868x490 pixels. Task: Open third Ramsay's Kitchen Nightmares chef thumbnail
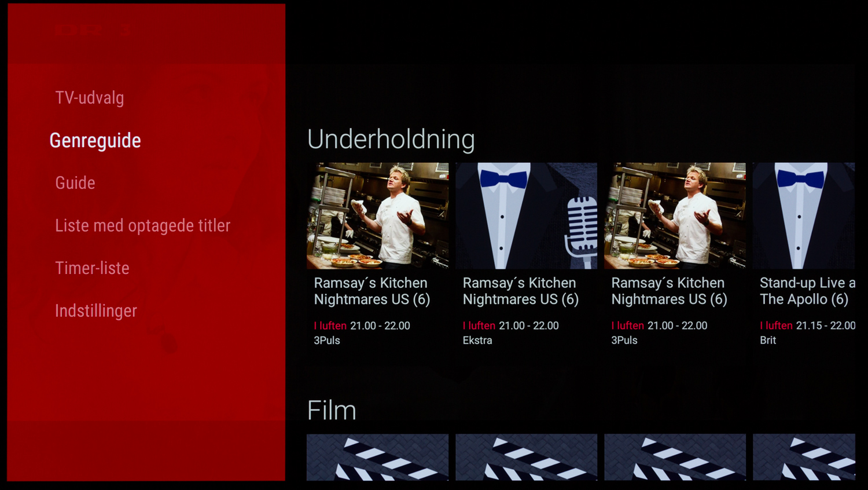tap(675, 215)
